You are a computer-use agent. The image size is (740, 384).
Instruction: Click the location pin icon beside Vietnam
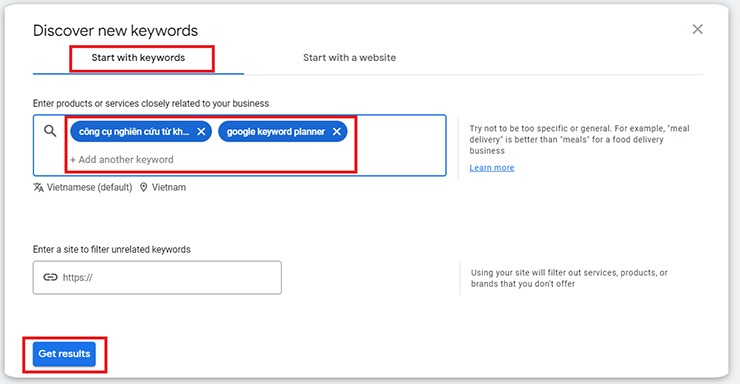143,187
